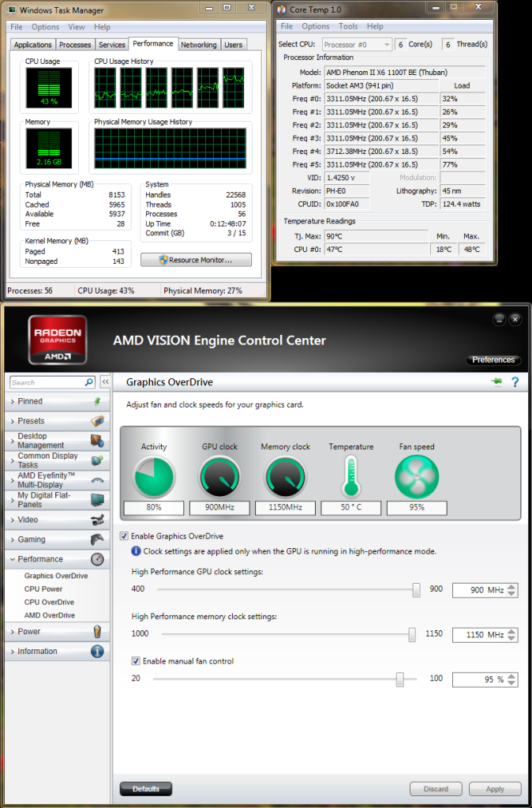
Task: Select CPU Power under Performance
Action: (43, 589)
